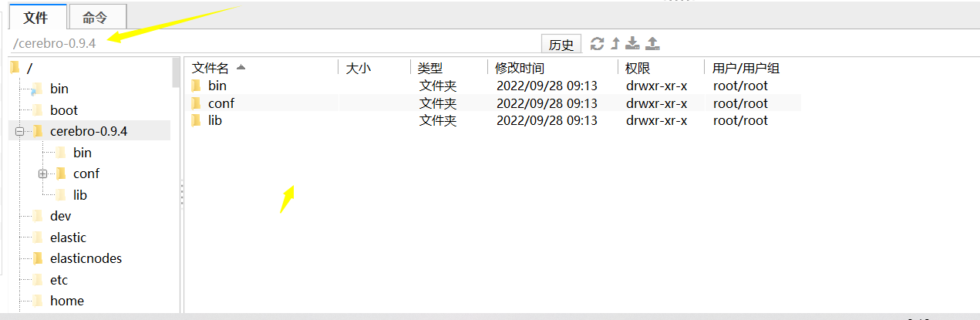Click the elastic folder icon in tree
The width and height of the screenshot is (980, 320).
(x=38, y=237)
